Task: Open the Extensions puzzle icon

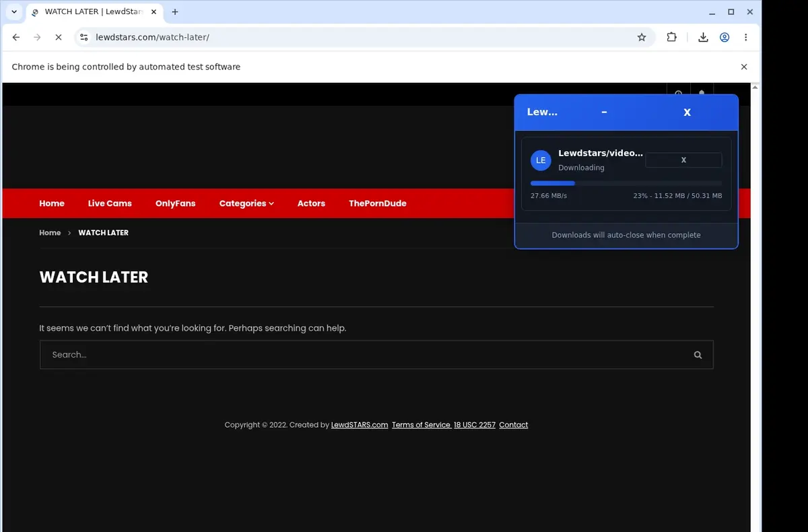Action: (x=671, y=38)
